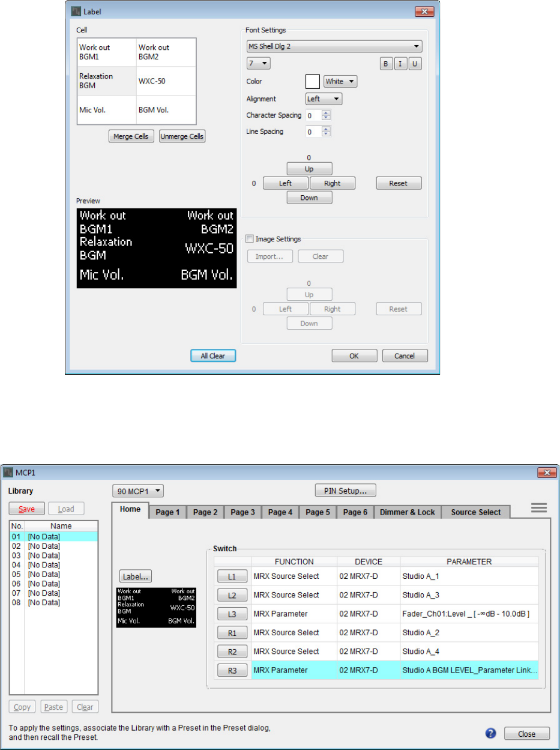Open the White color dropdown
Screen dimensions: 560x750
click(x=340, y=81)
